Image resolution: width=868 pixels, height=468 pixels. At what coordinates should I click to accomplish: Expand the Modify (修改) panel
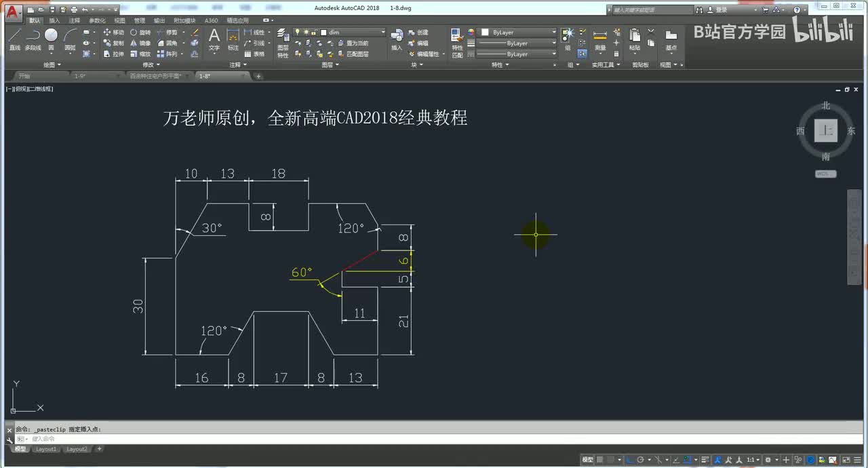click(151, 65)
